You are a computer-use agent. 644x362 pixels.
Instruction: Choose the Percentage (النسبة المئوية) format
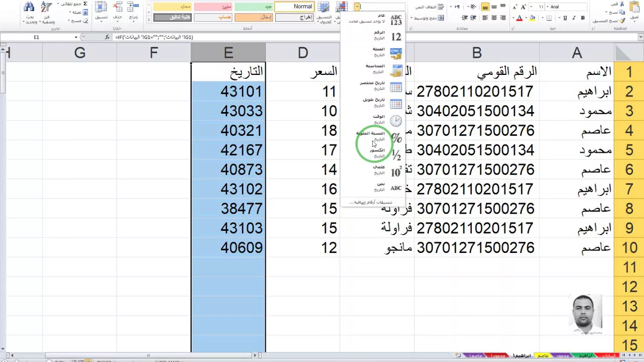tap(373, 137)
